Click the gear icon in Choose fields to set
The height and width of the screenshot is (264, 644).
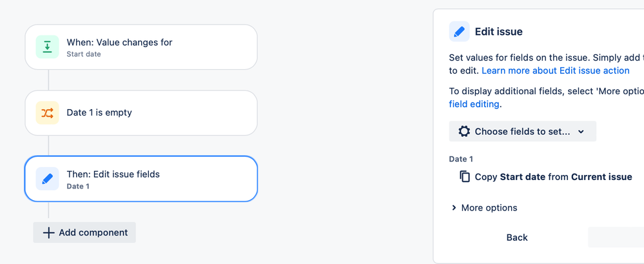(x=464, y=132)
